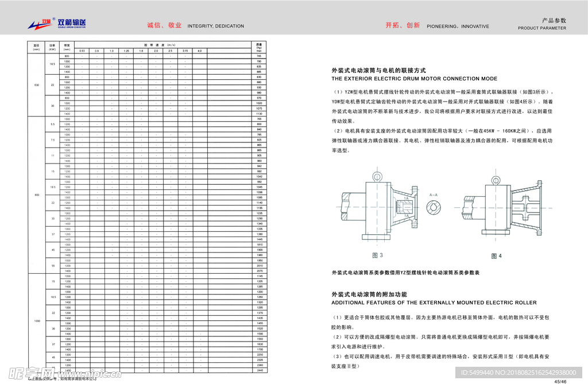Click the red slogan 诚信、敬业
588x384 pixels.
click(164, 25)
